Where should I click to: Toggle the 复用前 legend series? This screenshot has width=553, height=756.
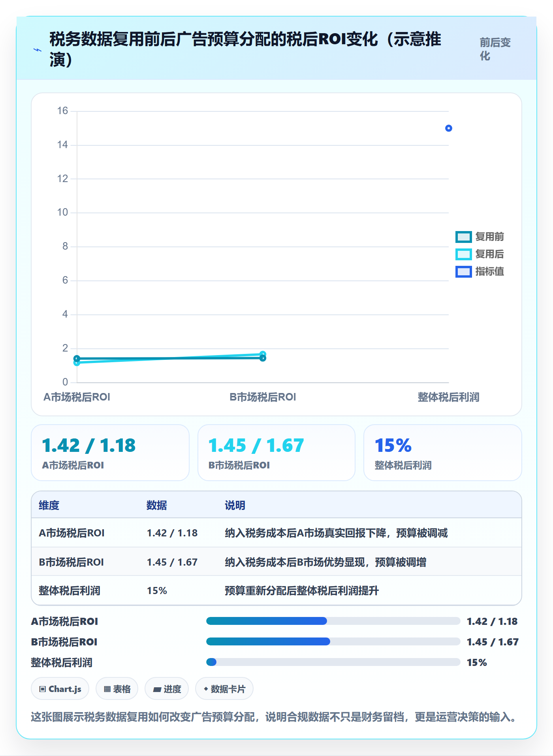point(480,237)
